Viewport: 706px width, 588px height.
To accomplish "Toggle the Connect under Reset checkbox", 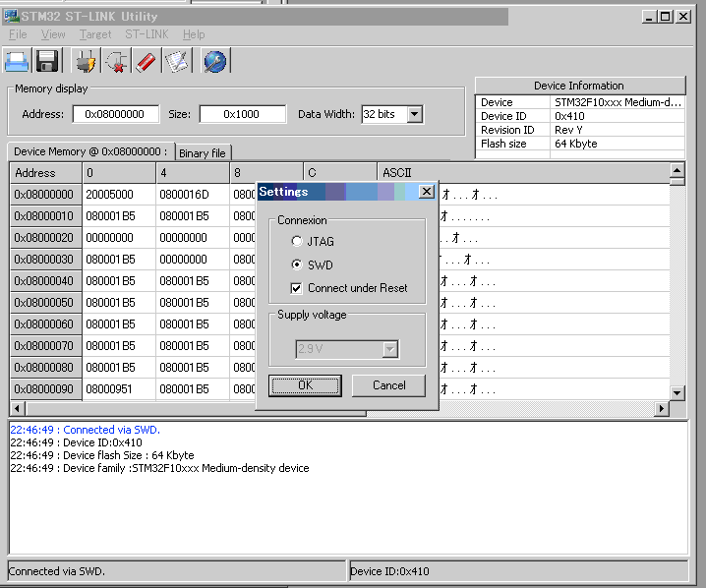I will (296, 288).
